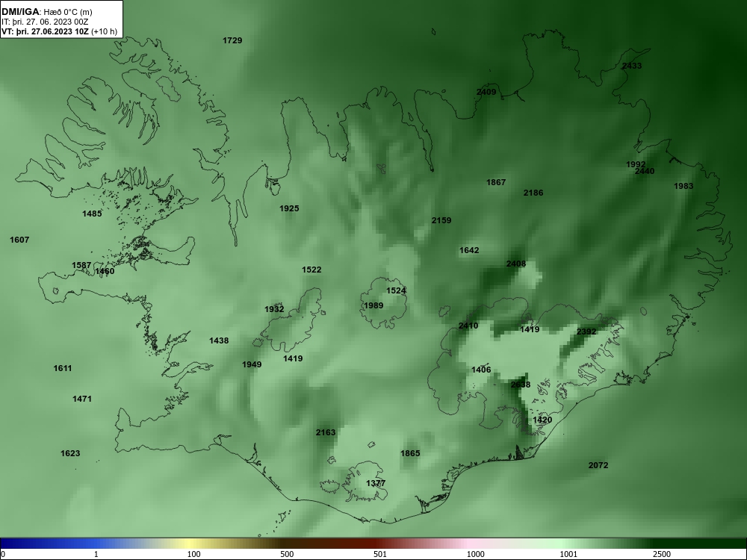Click the 2409 freezing level value

(x=486, y=92)
